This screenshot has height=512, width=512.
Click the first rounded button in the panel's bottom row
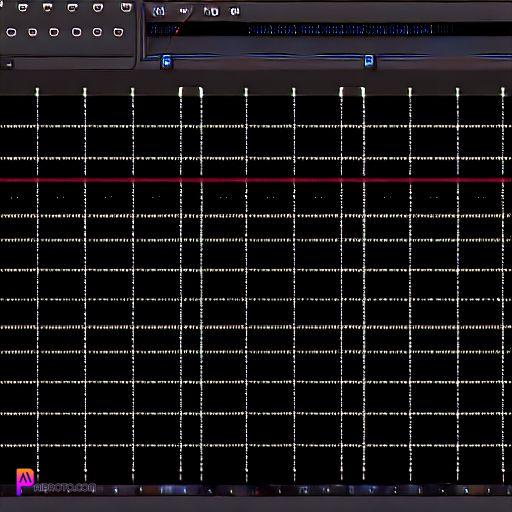(x=11, y=32)
